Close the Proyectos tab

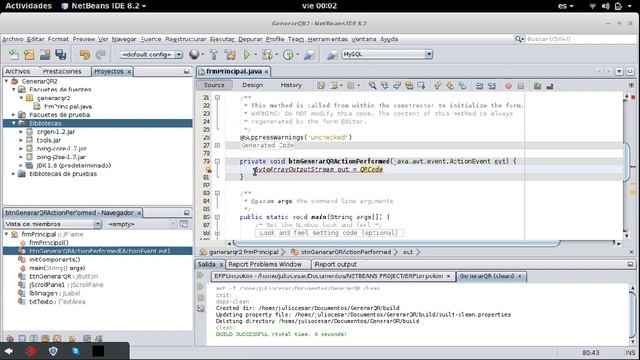(129, 71)
